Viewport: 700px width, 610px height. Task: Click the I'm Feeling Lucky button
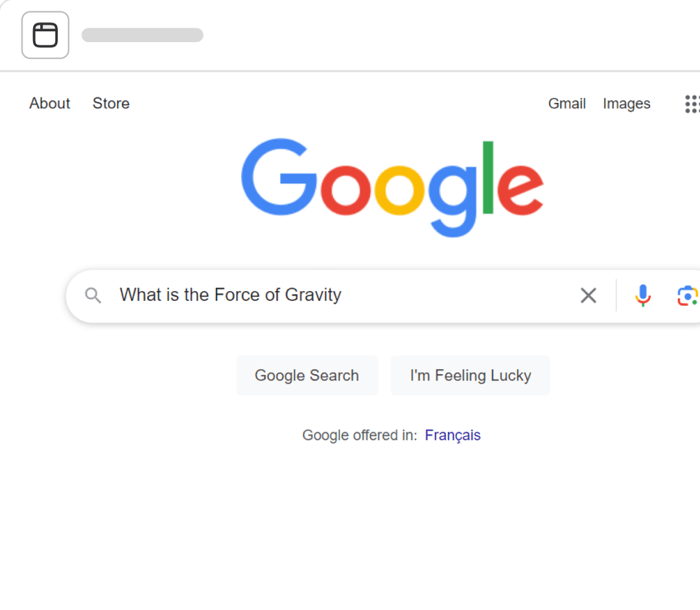coord(470,375)
